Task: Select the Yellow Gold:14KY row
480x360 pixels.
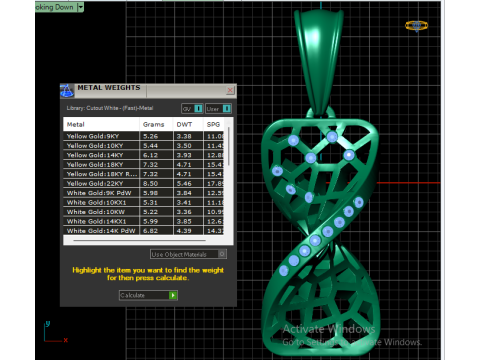Action: coord(143,155)
